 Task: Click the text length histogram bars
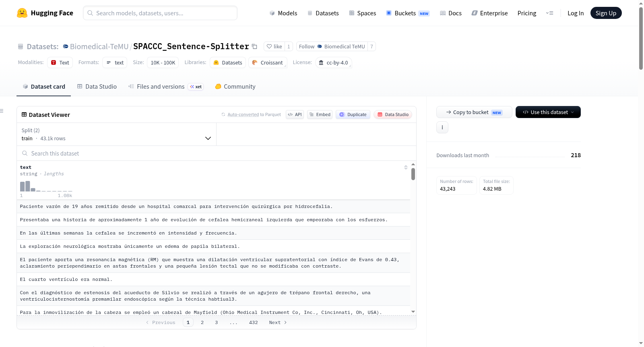[46, 186]
